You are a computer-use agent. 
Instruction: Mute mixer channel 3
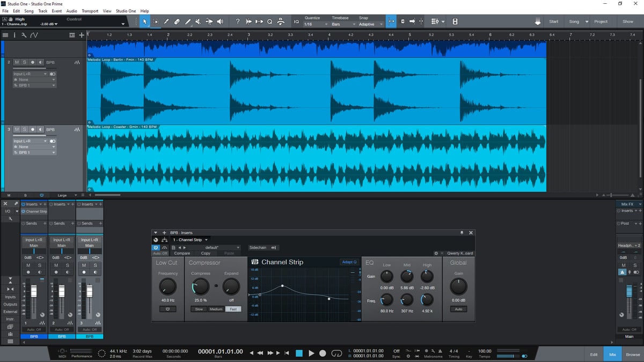pyautogui.click(x=83, y=265)
